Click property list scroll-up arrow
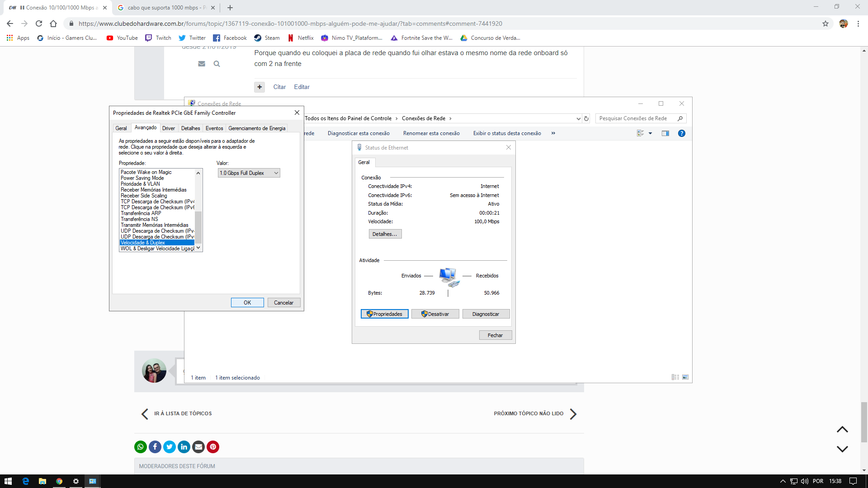This screenshot has width=868, height=488. pyautogui.click(x=198, y=173)
